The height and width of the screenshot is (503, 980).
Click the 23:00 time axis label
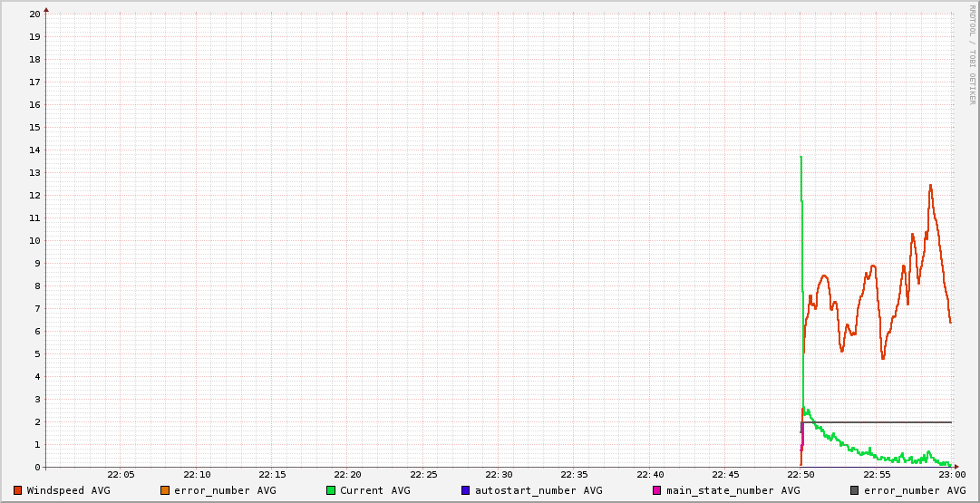951,475
